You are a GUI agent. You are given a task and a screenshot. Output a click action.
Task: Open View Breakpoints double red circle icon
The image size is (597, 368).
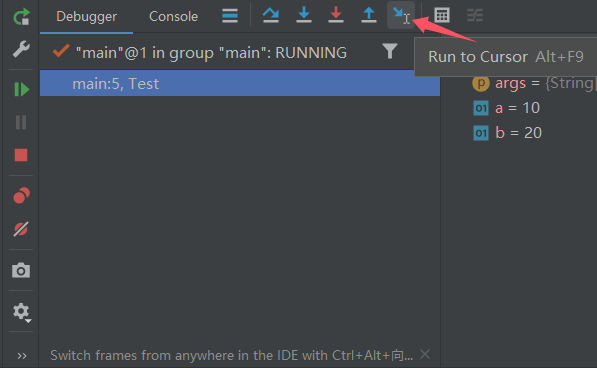click(x=21, y=196)
